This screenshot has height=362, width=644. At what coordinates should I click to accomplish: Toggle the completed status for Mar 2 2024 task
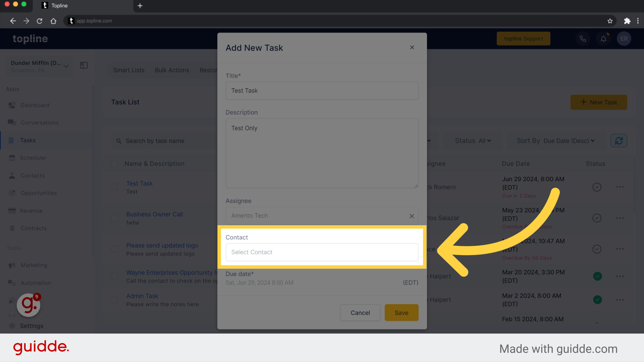tap(597, 300)
